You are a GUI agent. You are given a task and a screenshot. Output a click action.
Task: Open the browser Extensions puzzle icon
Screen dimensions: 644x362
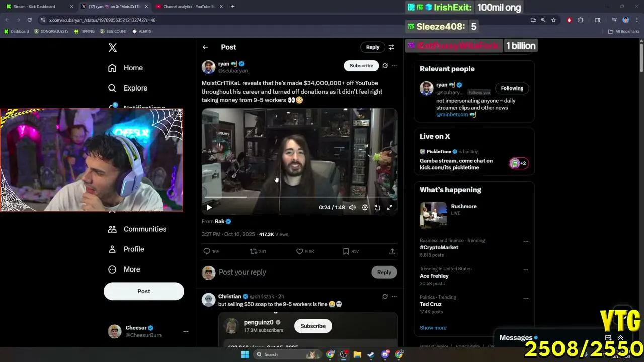click(x=581, y=20)
